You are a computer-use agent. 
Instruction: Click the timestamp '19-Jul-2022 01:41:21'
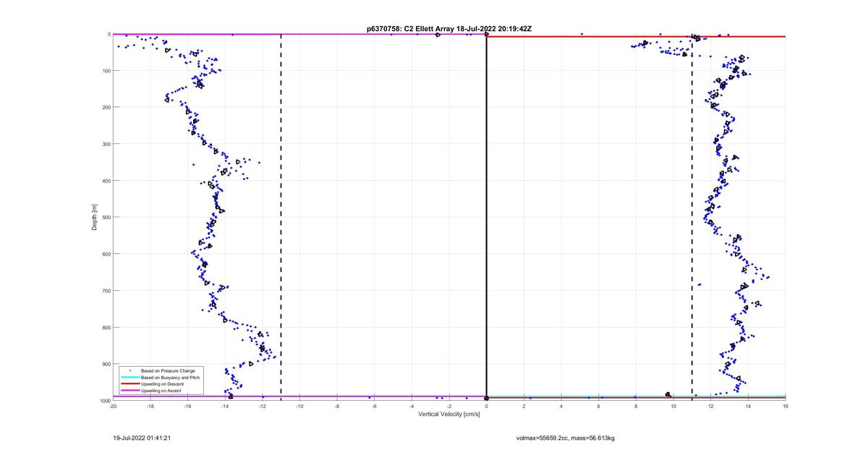(x=142, y=438)
